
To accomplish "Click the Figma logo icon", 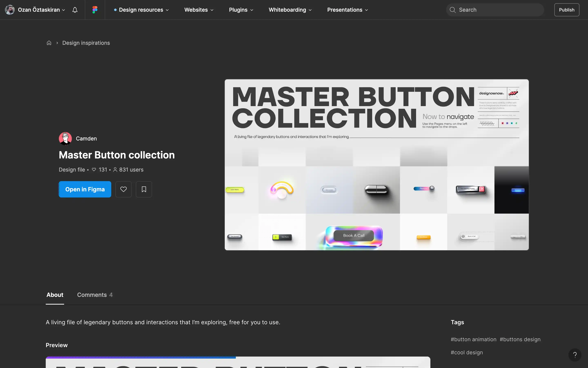I will point(95,10).
